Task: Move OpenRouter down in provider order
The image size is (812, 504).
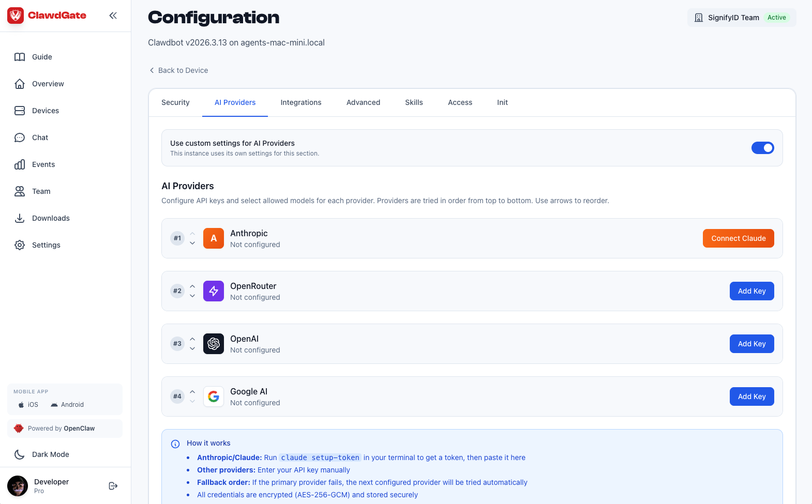Action: coord(192,296)
